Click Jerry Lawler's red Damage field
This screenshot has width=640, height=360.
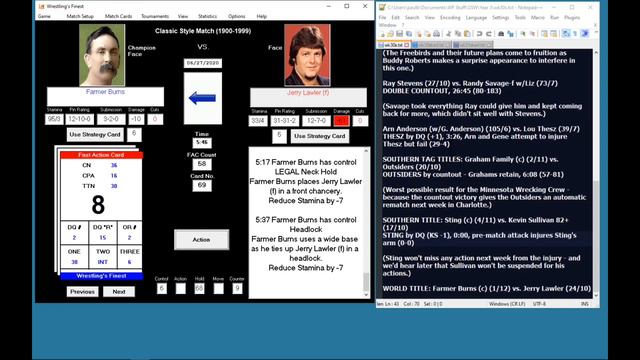[x=341, y=121]
